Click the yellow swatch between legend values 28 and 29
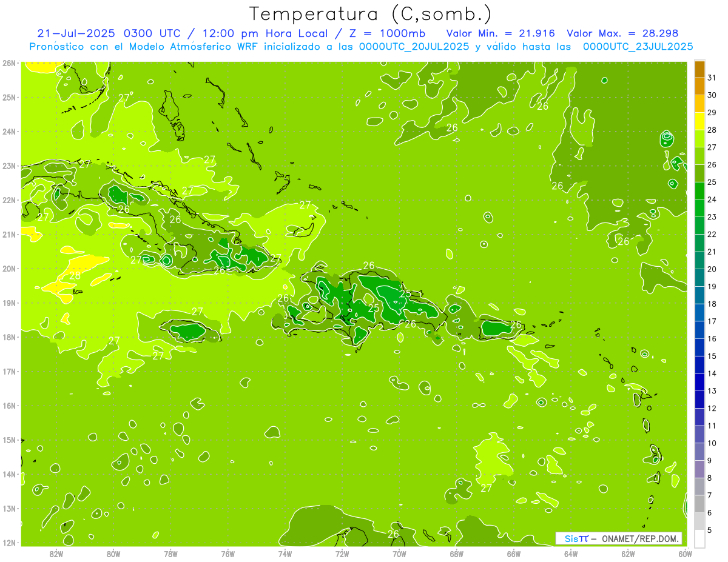The height and width of the screenshot is (562, 728). tap(699, 122)
